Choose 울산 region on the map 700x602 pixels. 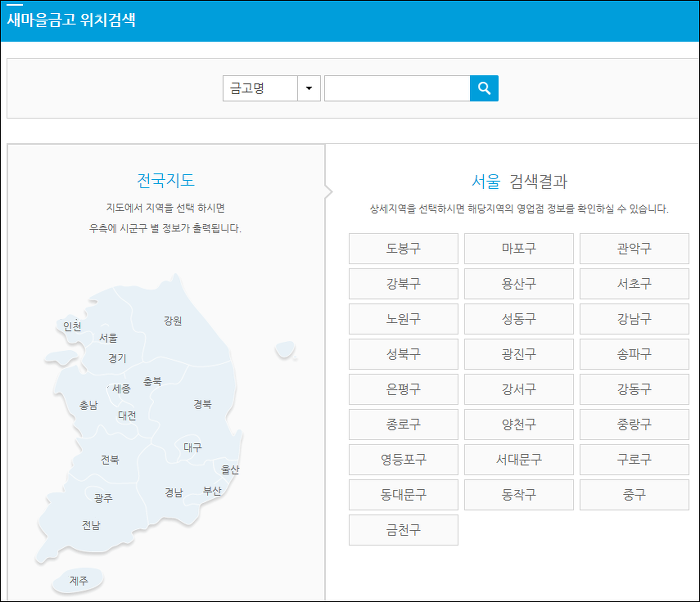[230, 469]
